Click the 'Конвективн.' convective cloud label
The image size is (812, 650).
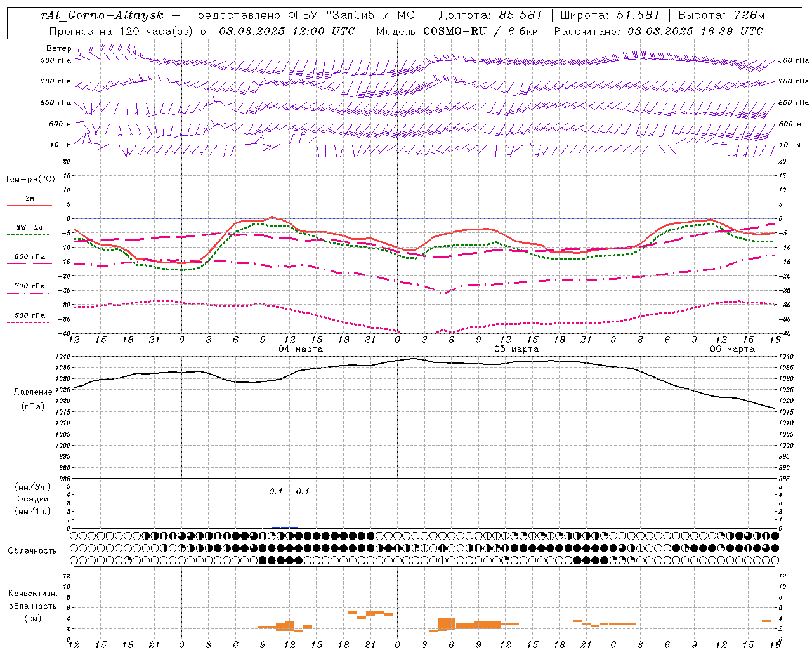pos(33,594)
